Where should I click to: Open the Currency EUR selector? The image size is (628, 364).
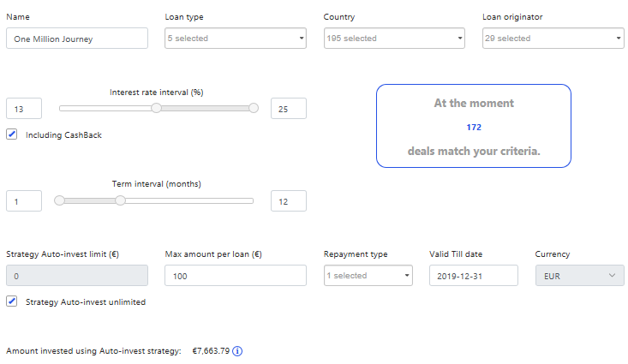[579, 276]
